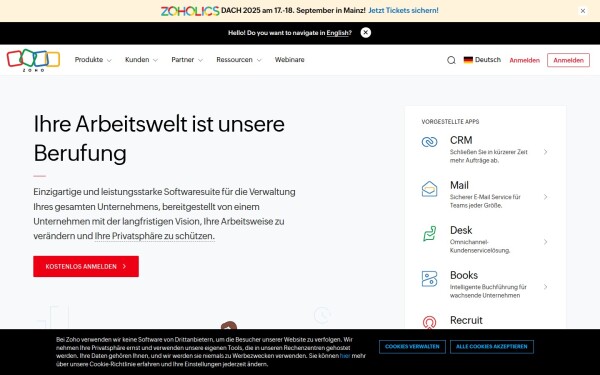Click the 'Vorgestellte Apps' heading

450,122
